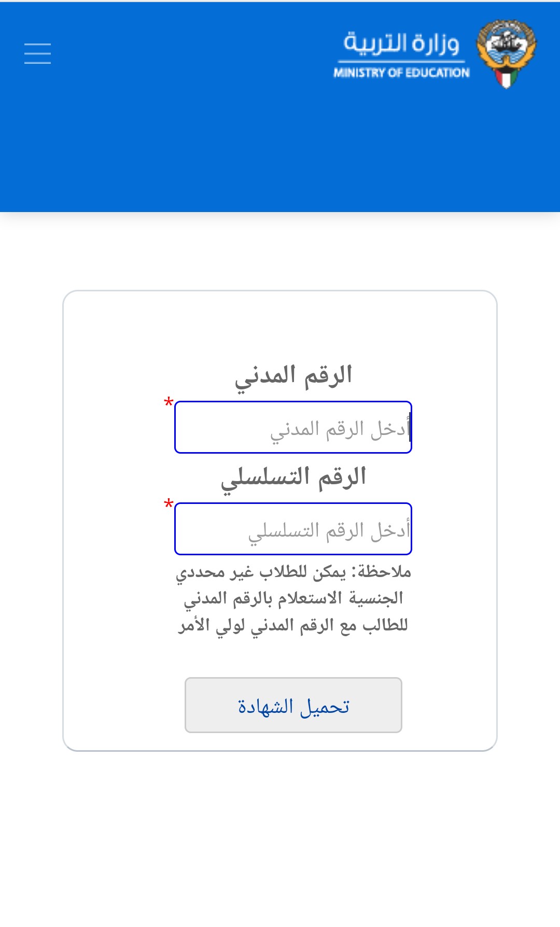Click the أدخل الرقم المدني placeholder text

pyautogui.click(x=340, y=430)
